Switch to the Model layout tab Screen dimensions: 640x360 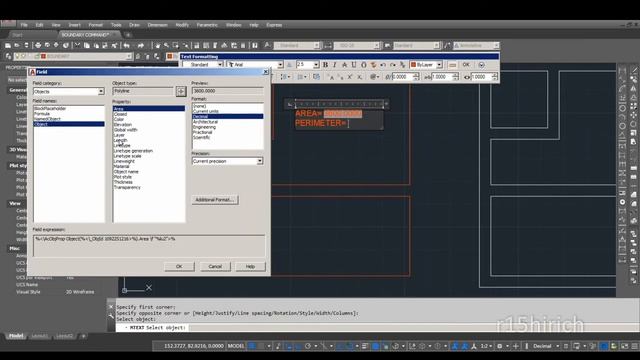coord(16,336)
